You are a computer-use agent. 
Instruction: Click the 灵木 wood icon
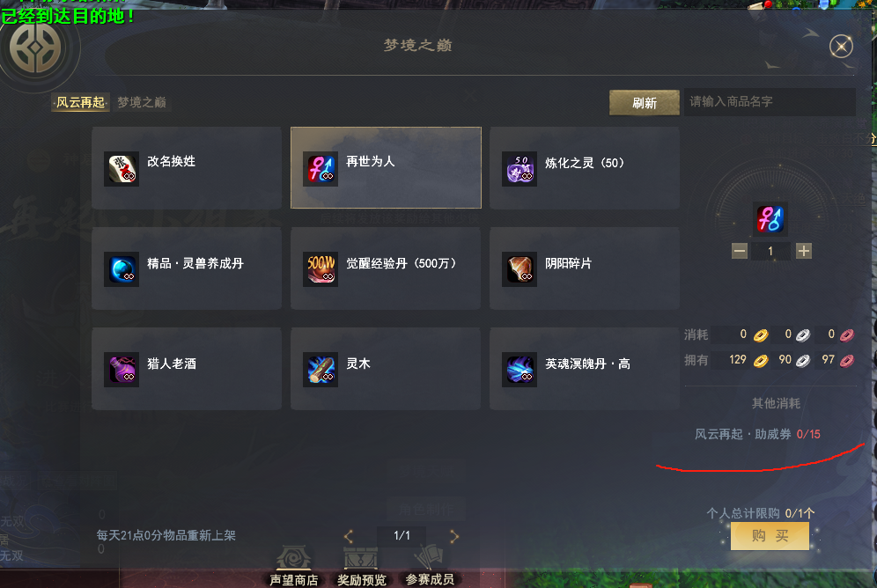(x=321, y=370)
